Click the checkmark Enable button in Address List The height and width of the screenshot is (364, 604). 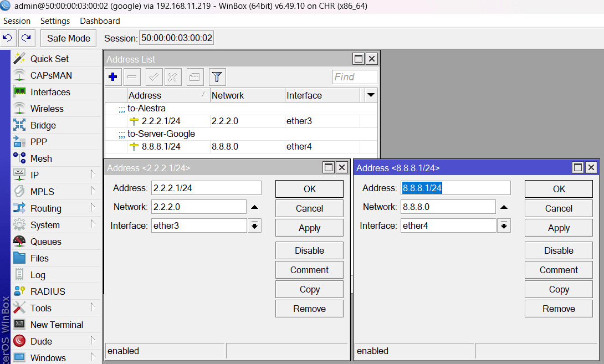pos(153,76)
